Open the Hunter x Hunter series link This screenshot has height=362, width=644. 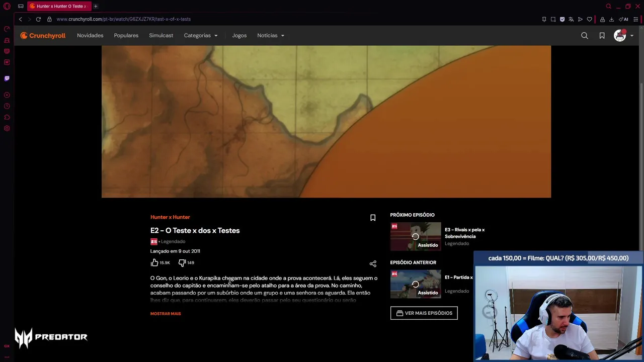pyautogui.click(x=170, y=217)
